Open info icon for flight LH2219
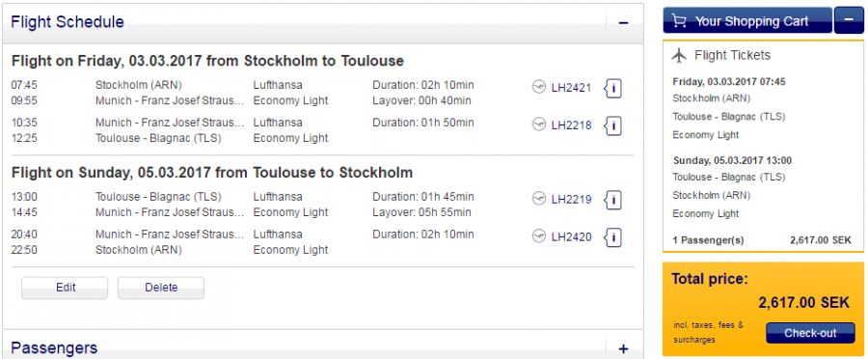Viewport: 868px width, 359px height. 613,200
